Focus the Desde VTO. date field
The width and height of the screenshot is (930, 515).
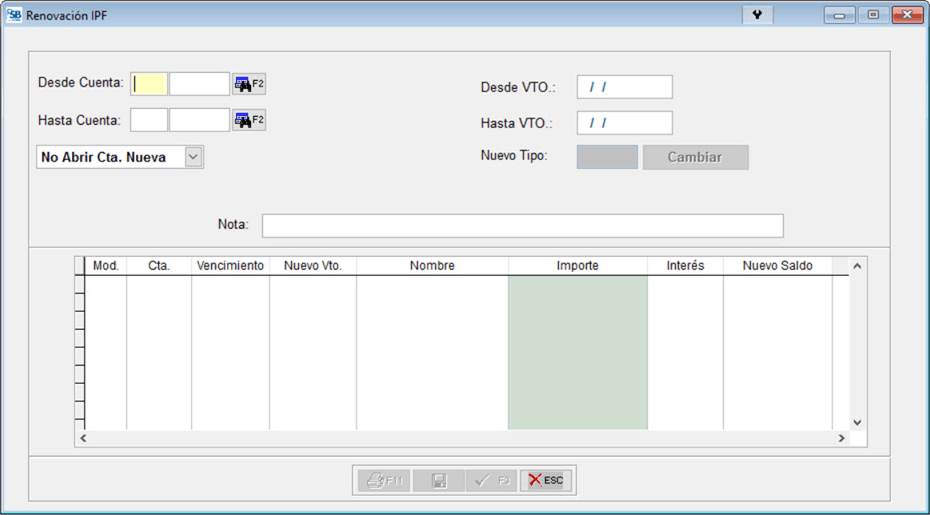tap(624, 87)
